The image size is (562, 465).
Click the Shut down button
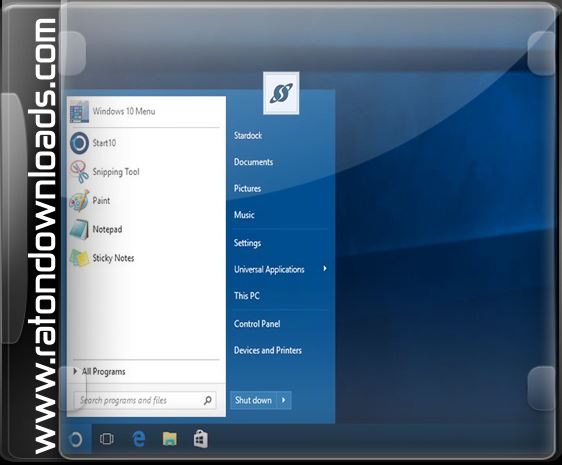[x=253, y=400]
